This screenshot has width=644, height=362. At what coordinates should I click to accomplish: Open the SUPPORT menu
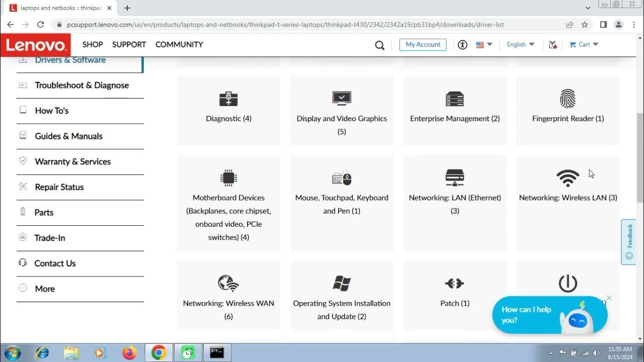[129, 45]
